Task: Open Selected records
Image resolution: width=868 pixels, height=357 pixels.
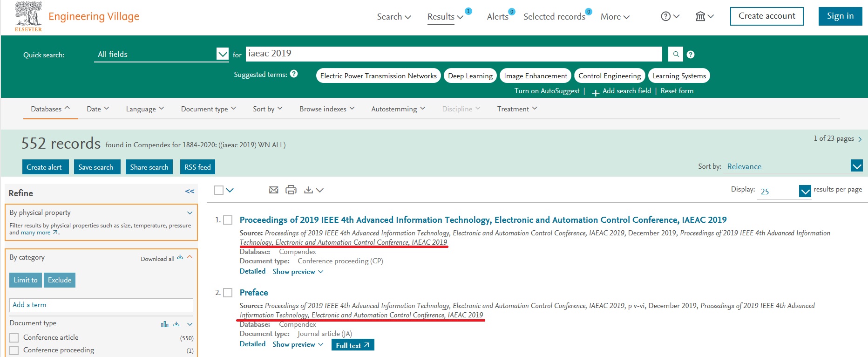Action: click(x=554, y=17)
